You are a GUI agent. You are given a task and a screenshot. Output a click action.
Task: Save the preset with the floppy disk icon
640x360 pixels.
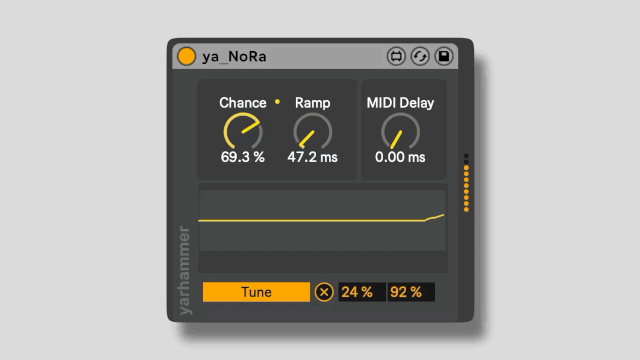(444, 56)
